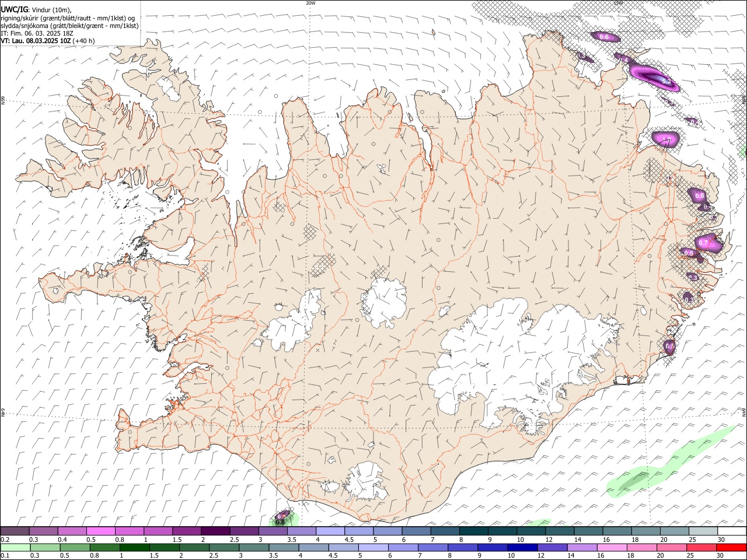Screen dimensions: 747x560
Task: Select the snow legend swatch between 3 and 3.5
Action: [273, 531]
